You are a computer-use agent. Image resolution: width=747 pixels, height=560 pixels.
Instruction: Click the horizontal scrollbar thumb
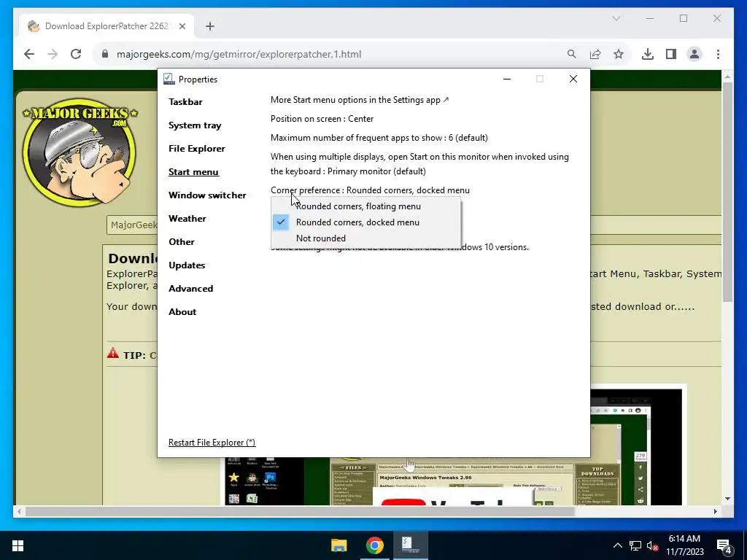300,511
